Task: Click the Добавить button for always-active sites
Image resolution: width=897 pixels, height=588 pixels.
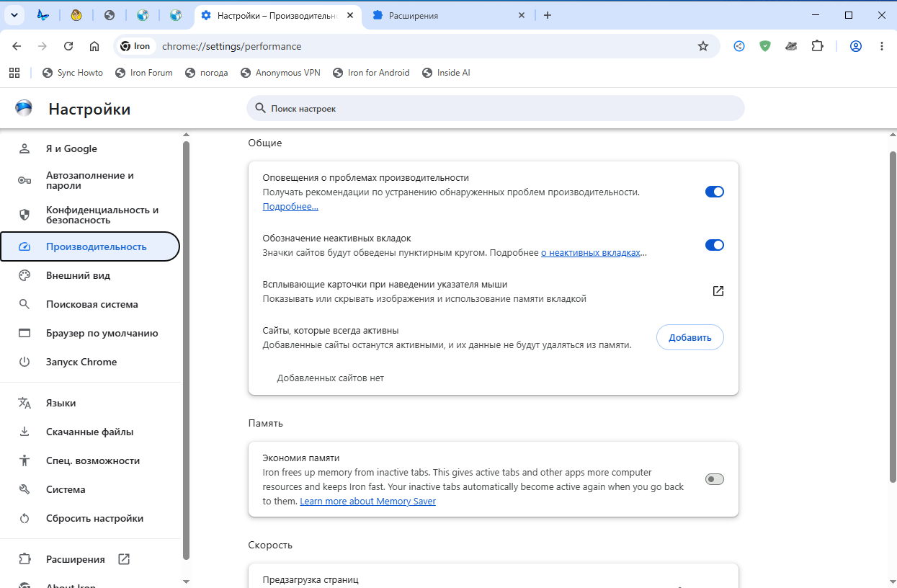Action: pyautogui.click(x=690, y=337)
